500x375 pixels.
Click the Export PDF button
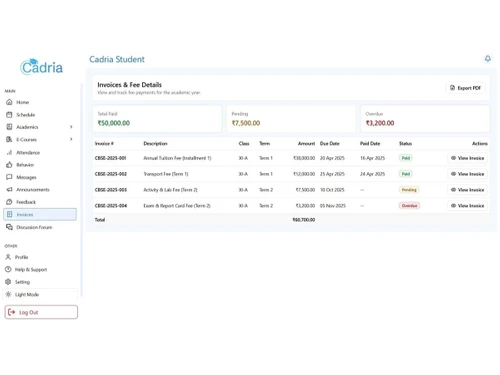click(x=465, y=88)
